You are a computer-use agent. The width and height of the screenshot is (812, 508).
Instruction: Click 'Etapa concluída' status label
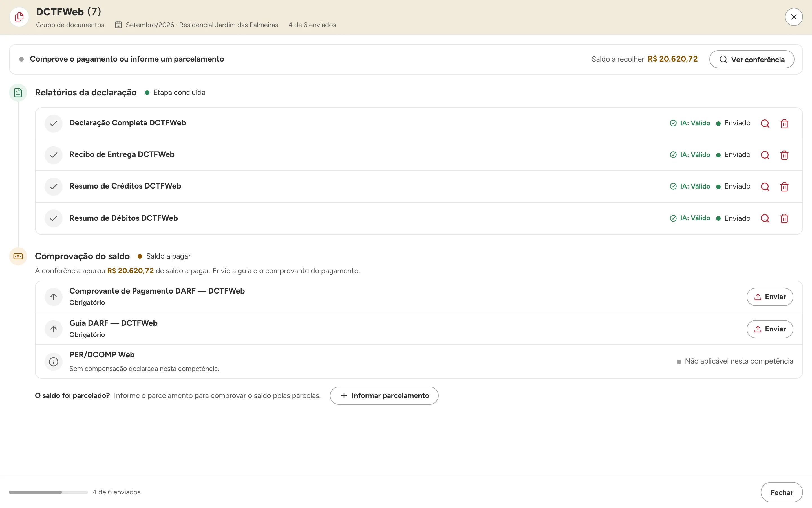[x=175, y=92]
